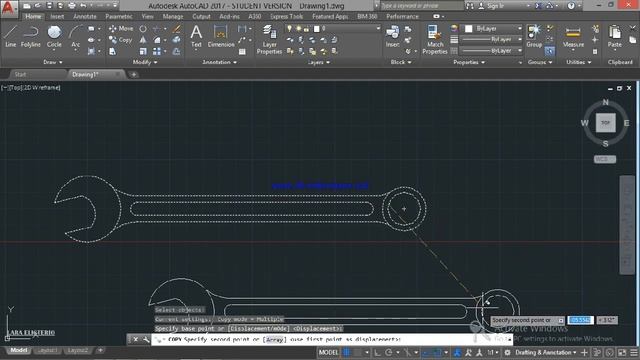The width and height of the screenshot is (640, 360).
Task: Click the Paste icon
Action: click(614, 36)
